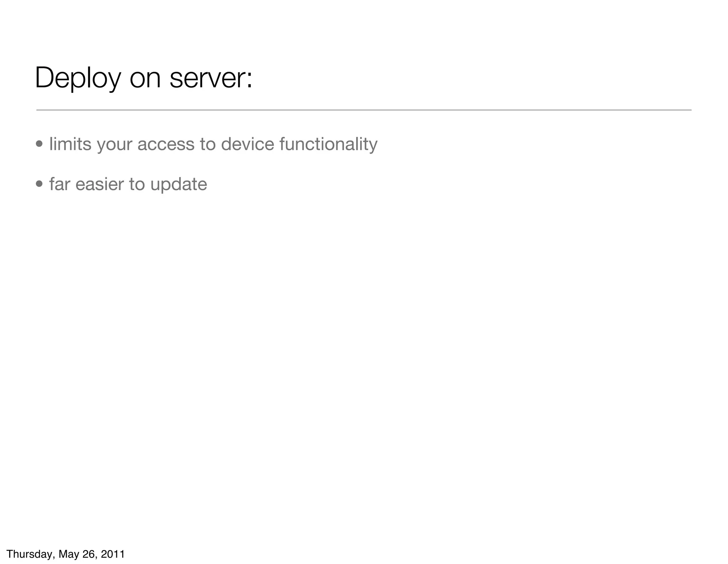728x564 pixels.
Task: Click the word 'your' in first bullet
Action: point(114,145)
